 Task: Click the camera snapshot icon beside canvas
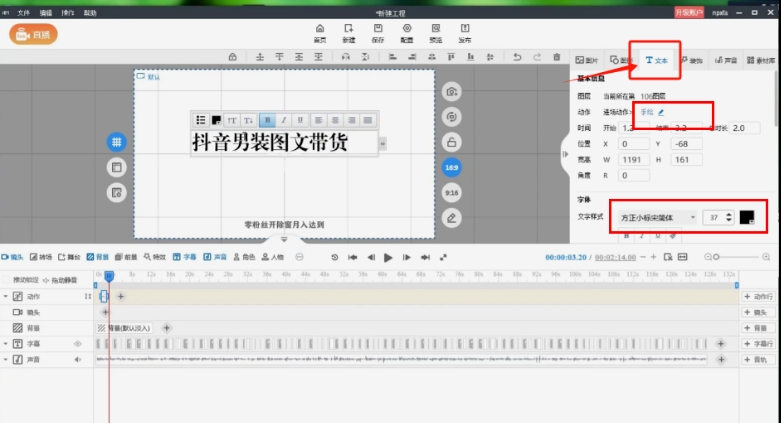click(x=452, y=91)
